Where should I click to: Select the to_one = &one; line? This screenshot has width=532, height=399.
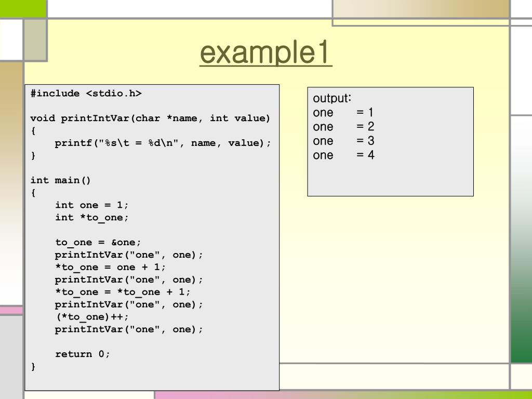tap(98, 243)
